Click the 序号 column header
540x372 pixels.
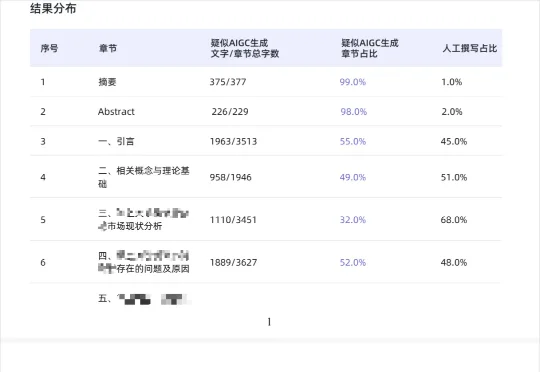[49, 48]
